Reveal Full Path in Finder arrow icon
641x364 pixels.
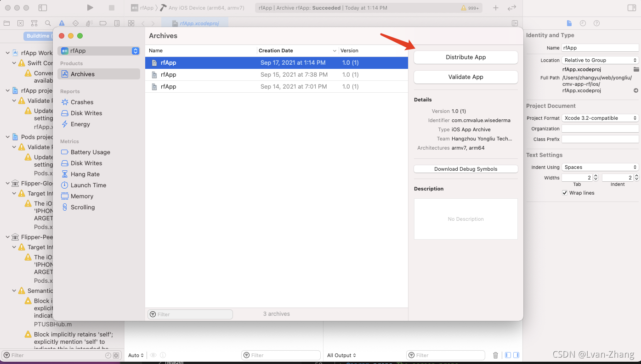coord(636,90)
